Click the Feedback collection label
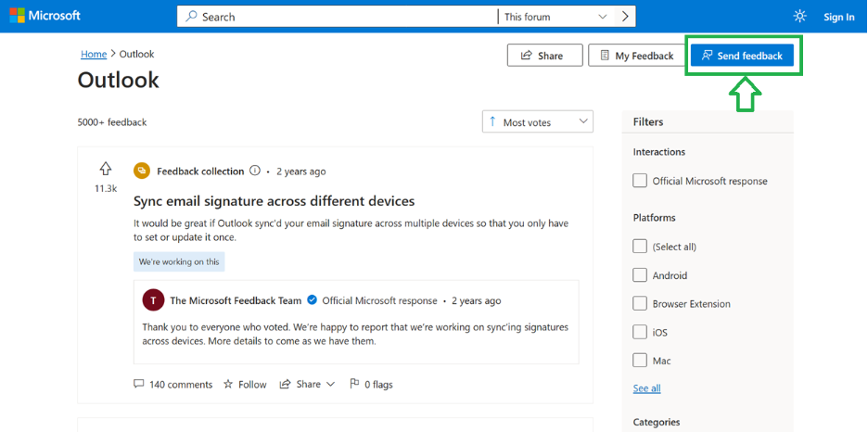 (x=200, y=172)
